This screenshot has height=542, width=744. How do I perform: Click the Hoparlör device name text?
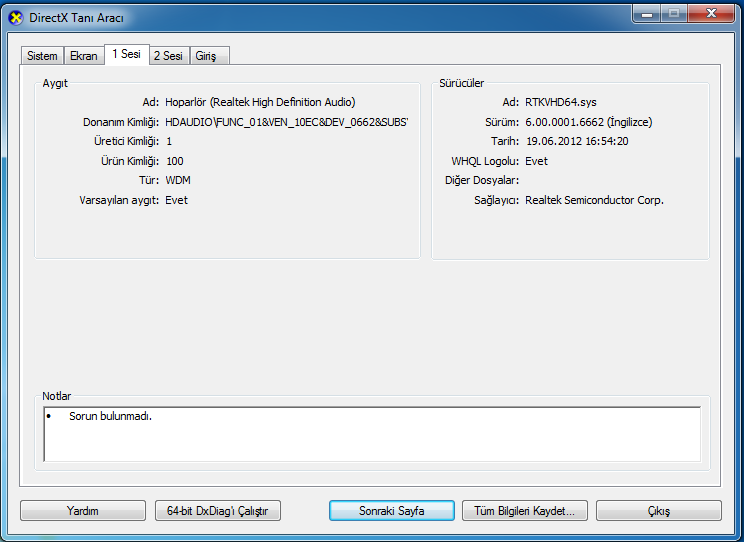click(260, 102)
